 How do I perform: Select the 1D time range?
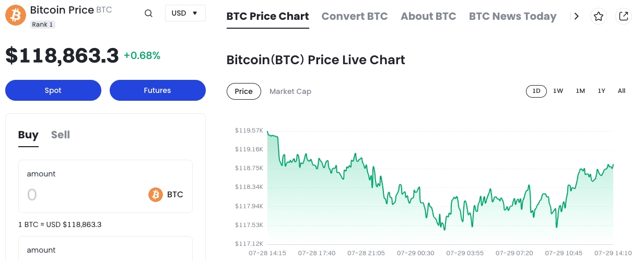click(536, 91)
